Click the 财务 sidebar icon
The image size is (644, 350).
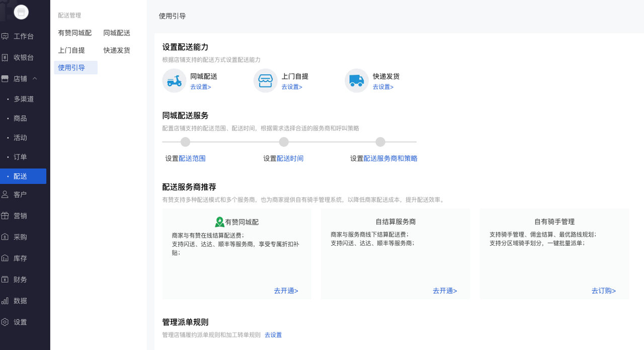point(5,279)
